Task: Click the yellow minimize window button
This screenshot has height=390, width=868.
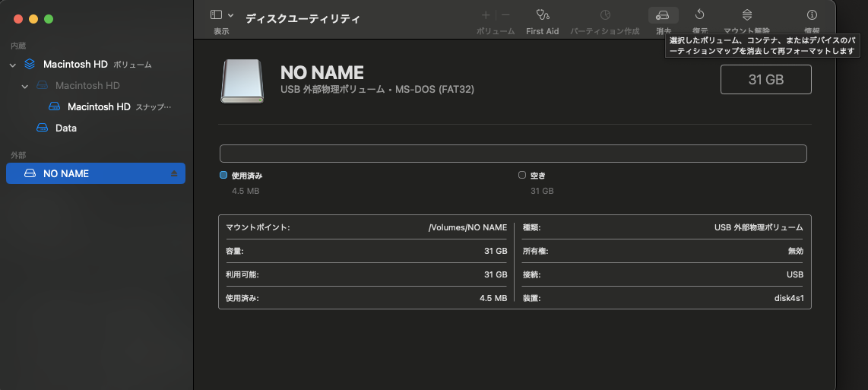Action: click(33, 19)
